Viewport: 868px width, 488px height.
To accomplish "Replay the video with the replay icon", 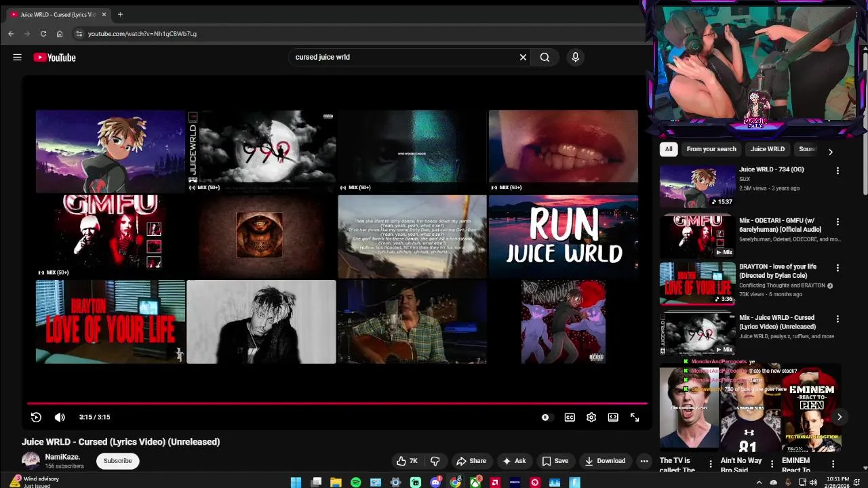I will click(x=36, y=418).
